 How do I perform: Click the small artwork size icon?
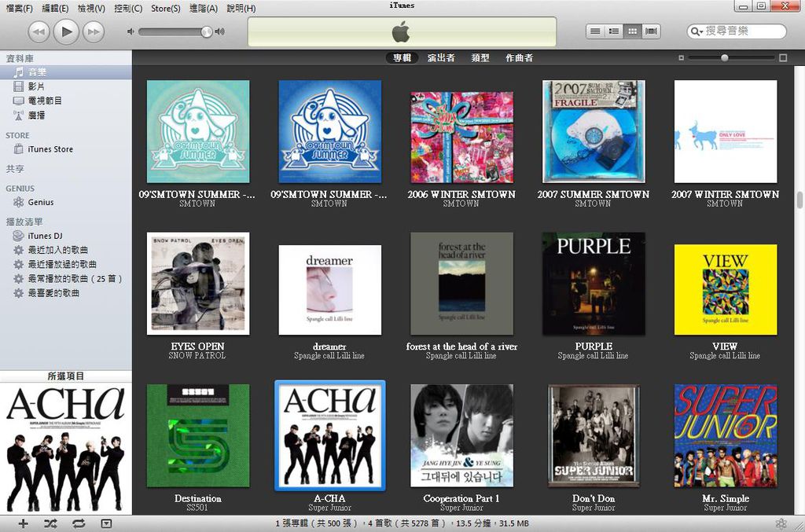pyautogui.click(x=682, y=58)
